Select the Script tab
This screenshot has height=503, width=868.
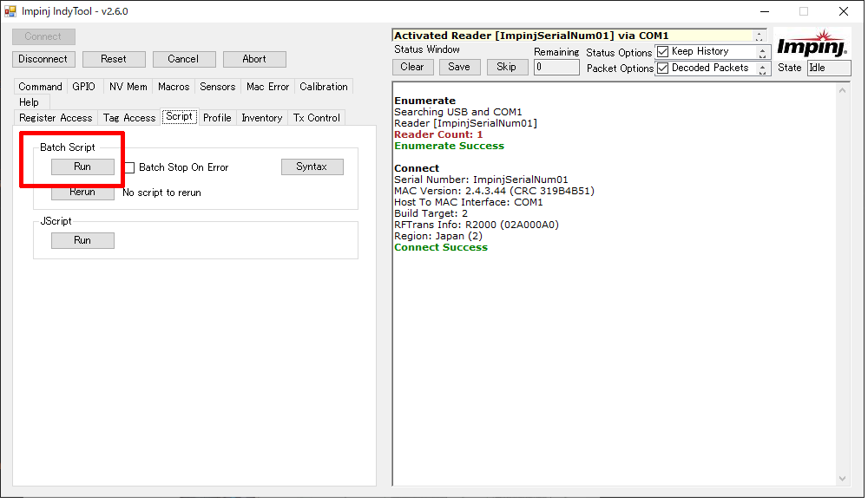tap(180, 117)
